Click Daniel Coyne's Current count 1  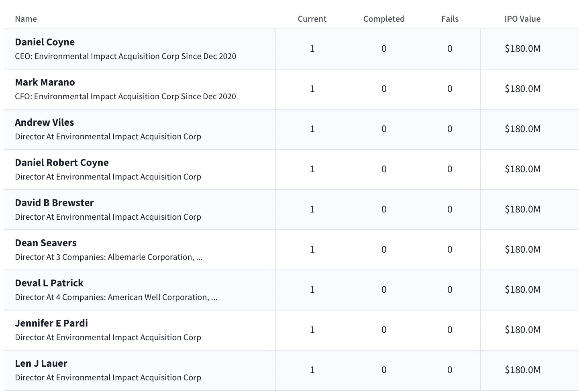(x=312, y=49)
